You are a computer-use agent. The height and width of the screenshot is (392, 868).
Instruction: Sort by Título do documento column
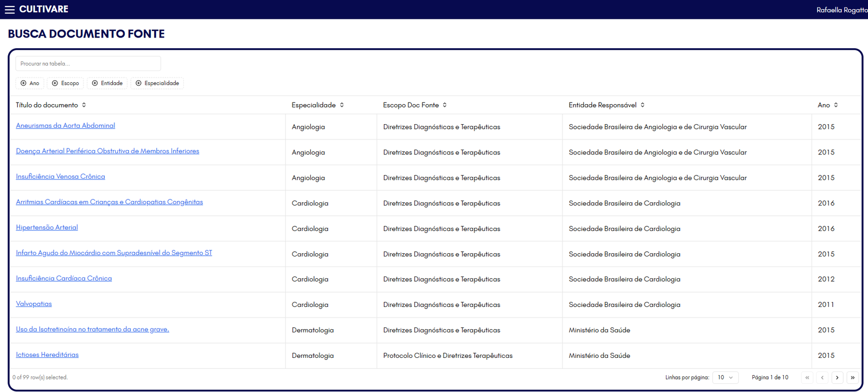pos(51,105)
